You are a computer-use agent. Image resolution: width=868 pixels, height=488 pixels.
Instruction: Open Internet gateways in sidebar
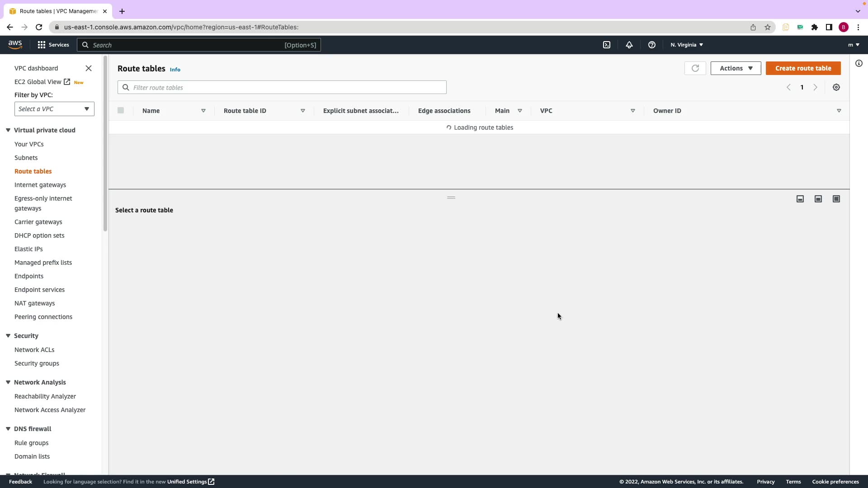(x=40, y=185)
